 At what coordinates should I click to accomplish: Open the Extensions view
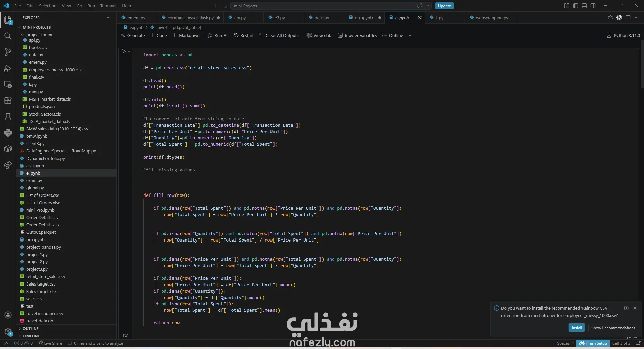pyautogui.click(x=8, y=100)
